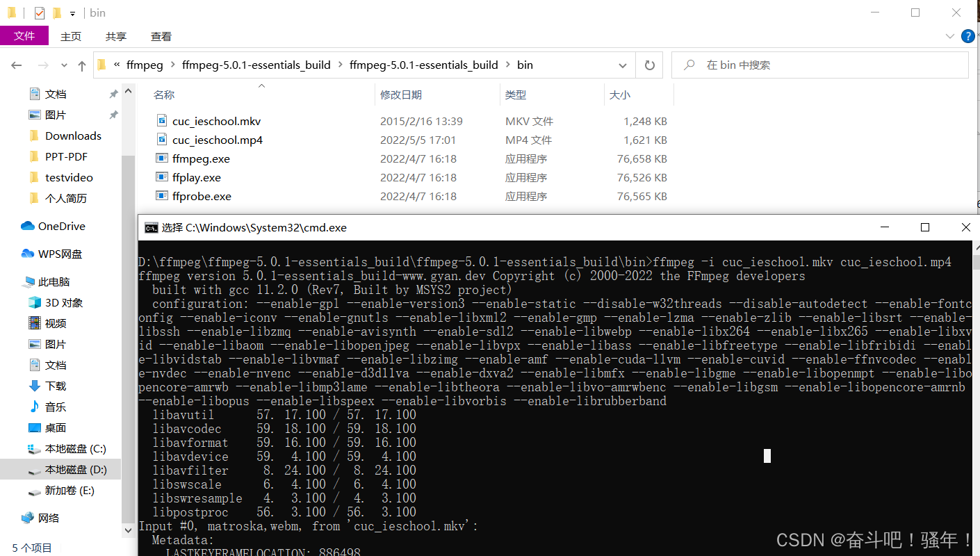Sort files by 名称 column
This screenshot has height=556, width=980.
click(164, 95)
